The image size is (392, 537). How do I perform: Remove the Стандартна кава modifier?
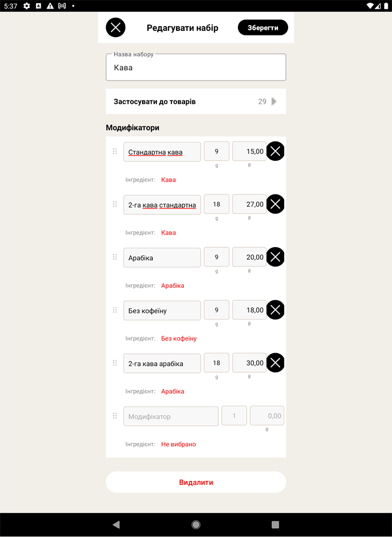pos(275,151)
